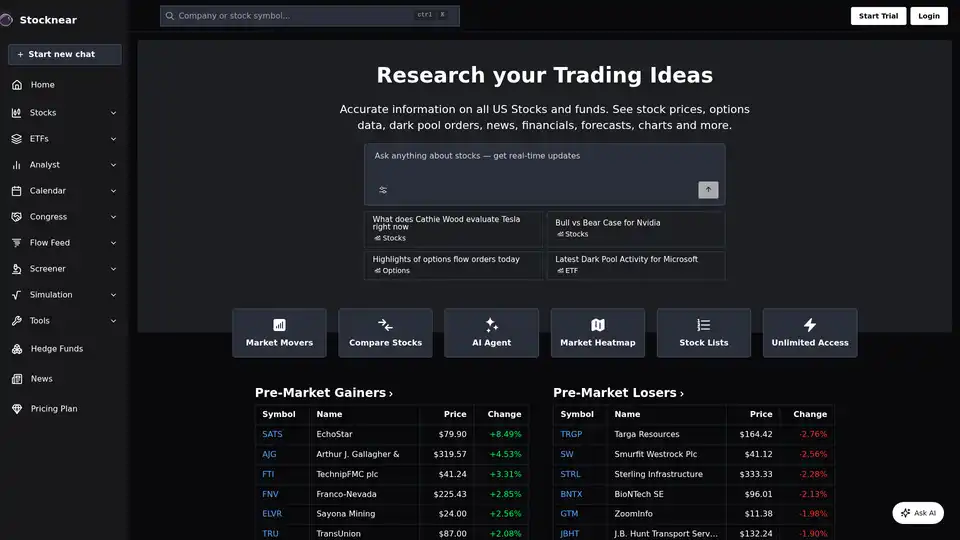Open the Market Heatmap tile

[597, 333]
